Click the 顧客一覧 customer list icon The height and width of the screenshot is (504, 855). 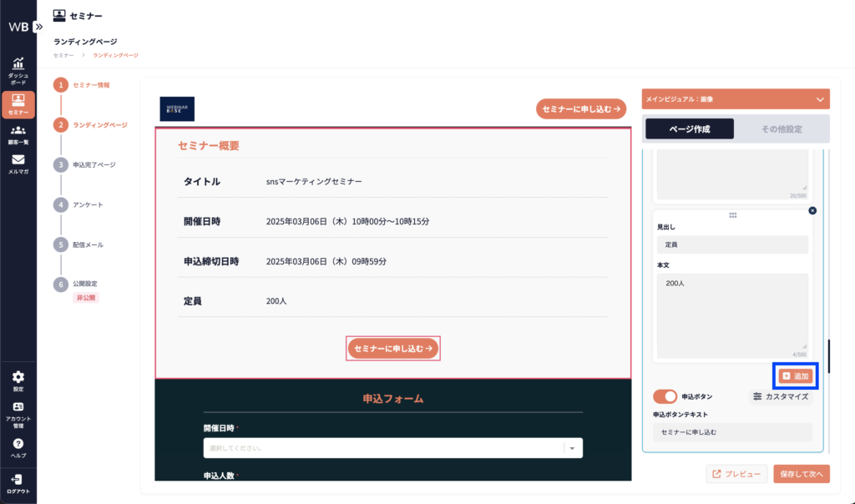(18, 131)
